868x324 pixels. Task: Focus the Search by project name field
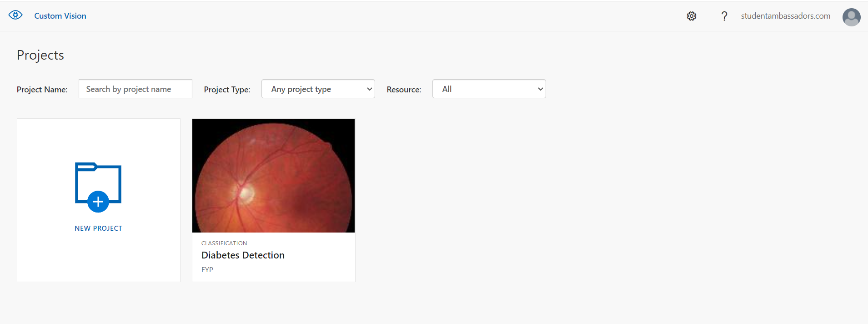point(135,89)
